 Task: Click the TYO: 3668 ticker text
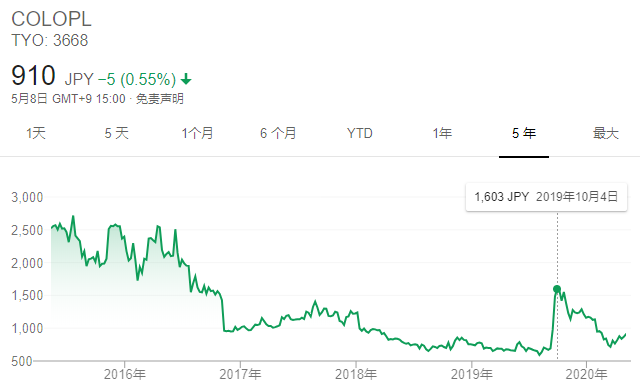pos(49,40)
